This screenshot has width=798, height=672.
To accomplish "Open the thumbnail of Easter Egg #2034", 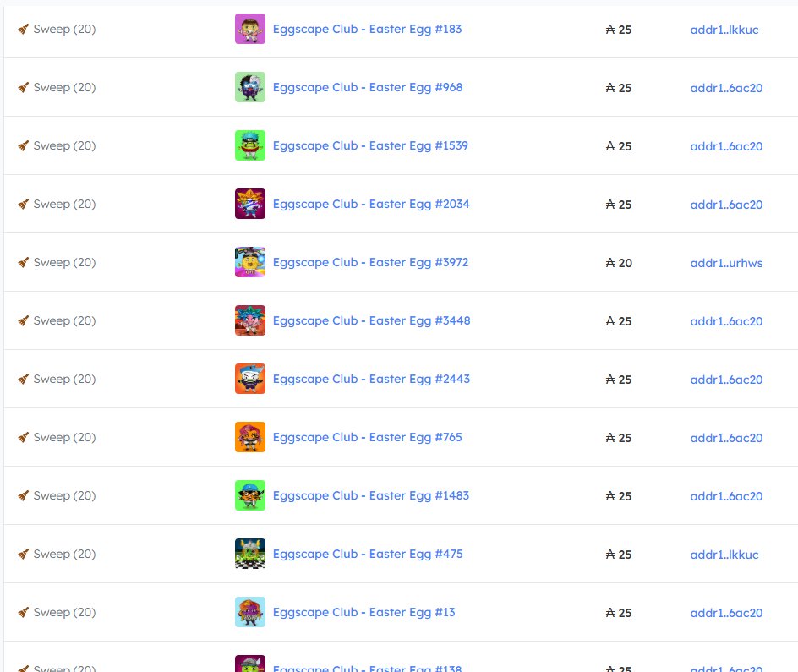I will (250, 204).
